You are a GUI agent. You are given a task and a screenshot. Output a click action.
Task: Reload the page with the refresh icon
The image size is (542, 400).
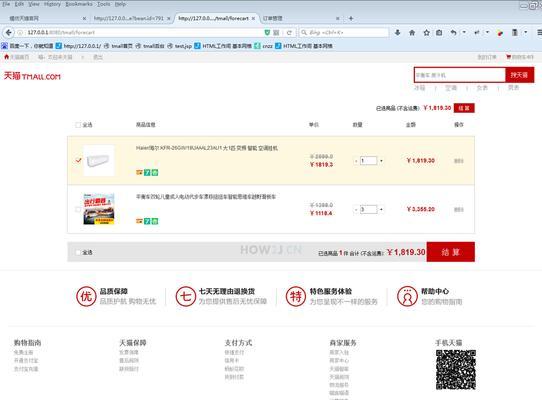coord(289,32)
